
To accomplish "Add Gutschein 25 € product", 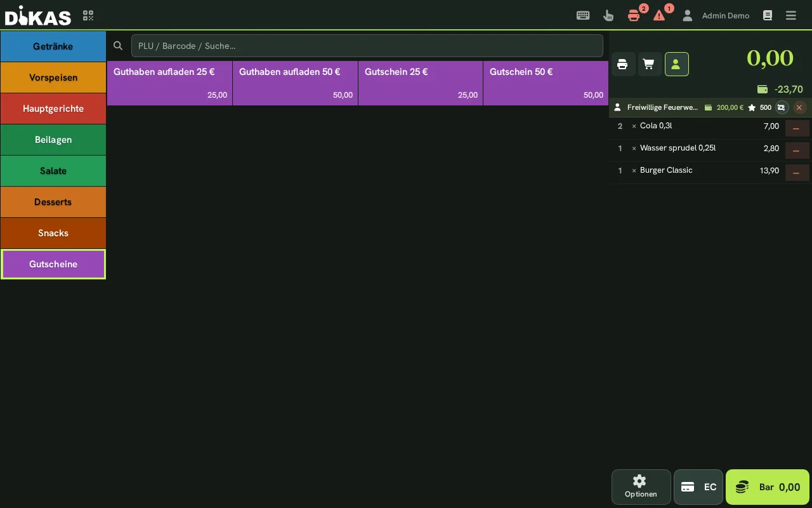I will (x=421, y=83).
